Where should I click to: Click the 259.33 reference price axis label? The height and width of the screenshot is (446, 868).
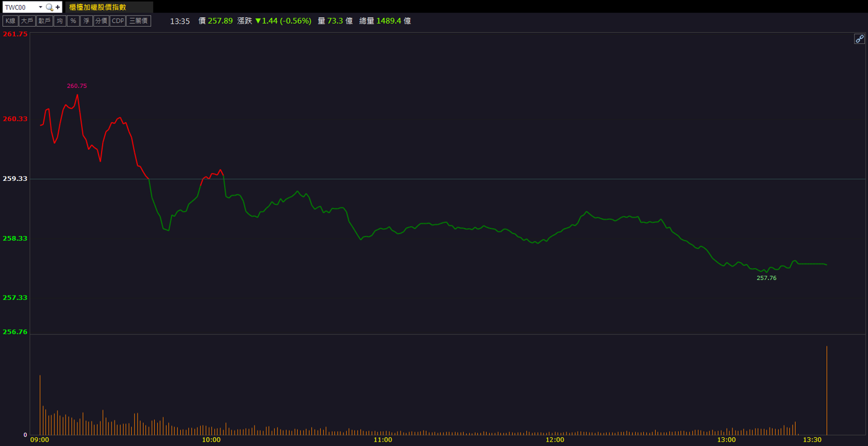(15, 178)
